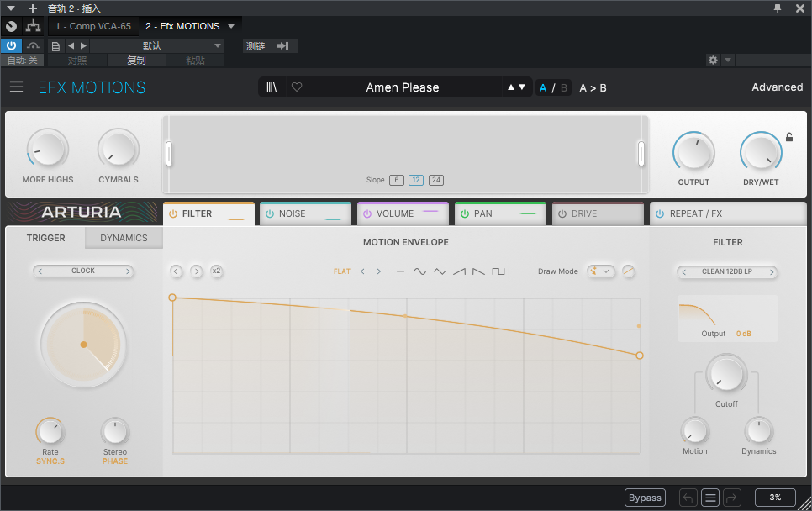Unlock the Dry/Wet padlock icon
The width and height of the screenshot is (812, 511).
coord(789,137)
